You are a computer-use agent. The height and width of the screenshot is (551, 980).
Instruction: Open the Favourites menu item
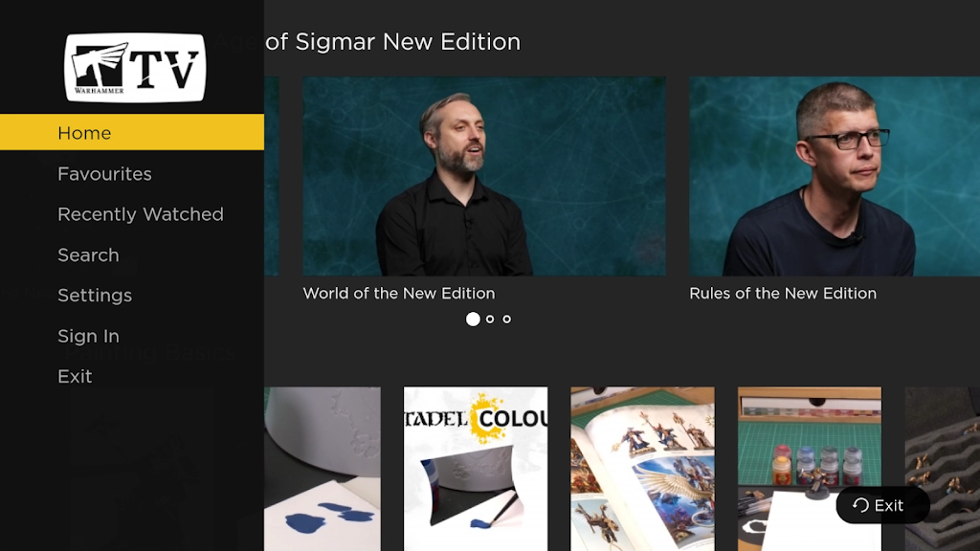[x=104, y=174]
